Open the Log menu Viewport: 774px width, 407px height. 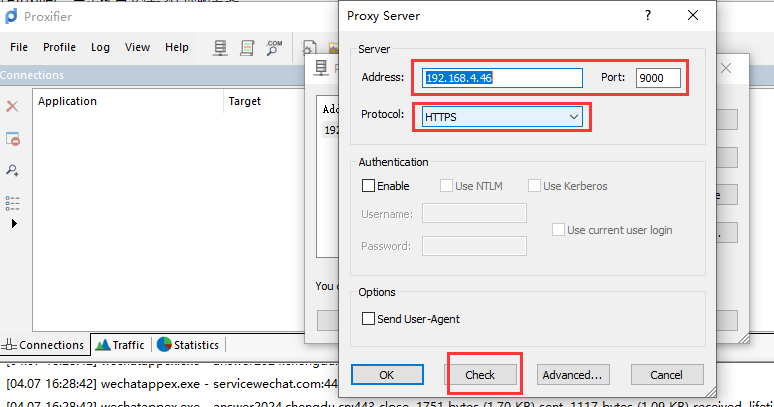point(100,47)
